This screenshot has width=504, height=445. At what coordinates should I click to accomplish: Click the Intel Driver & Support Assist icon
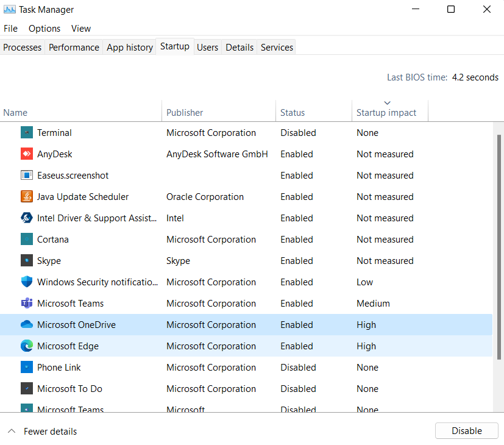point(27,218)
